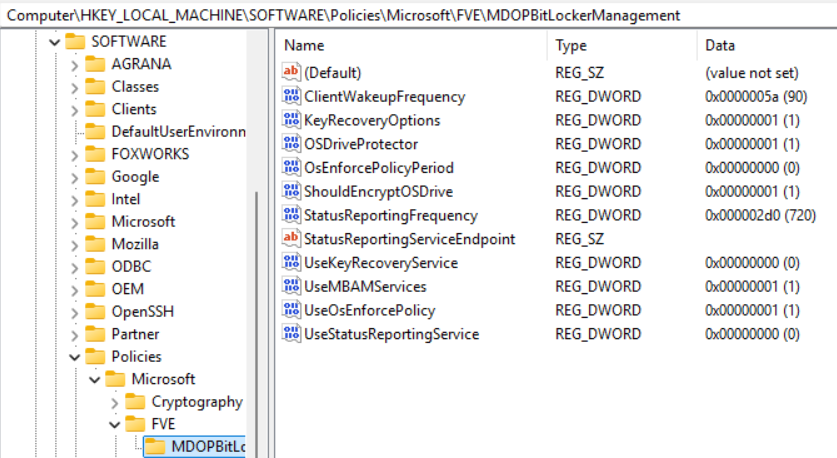Screen dimensions: 837x458
Task: Click the SOFTWARE folder icon
Action: coord(75,42)
